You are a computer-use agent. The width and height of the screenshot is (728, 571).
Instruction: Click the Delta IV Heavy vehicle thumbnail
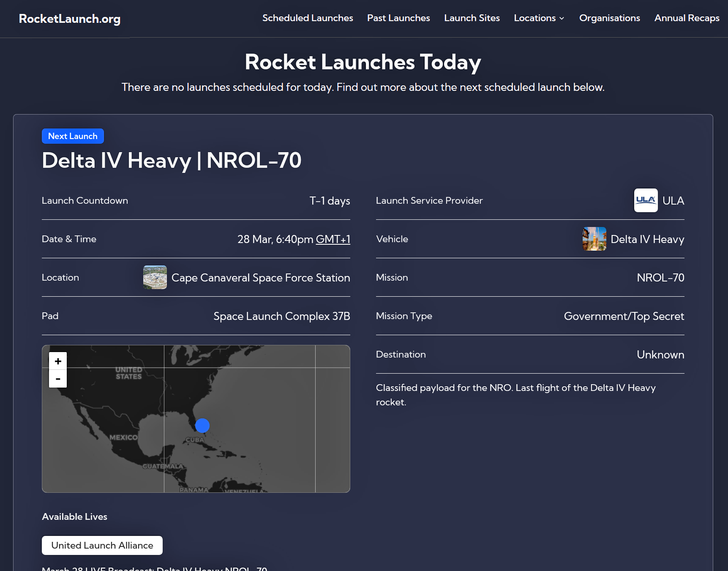(x=594, y=239)
